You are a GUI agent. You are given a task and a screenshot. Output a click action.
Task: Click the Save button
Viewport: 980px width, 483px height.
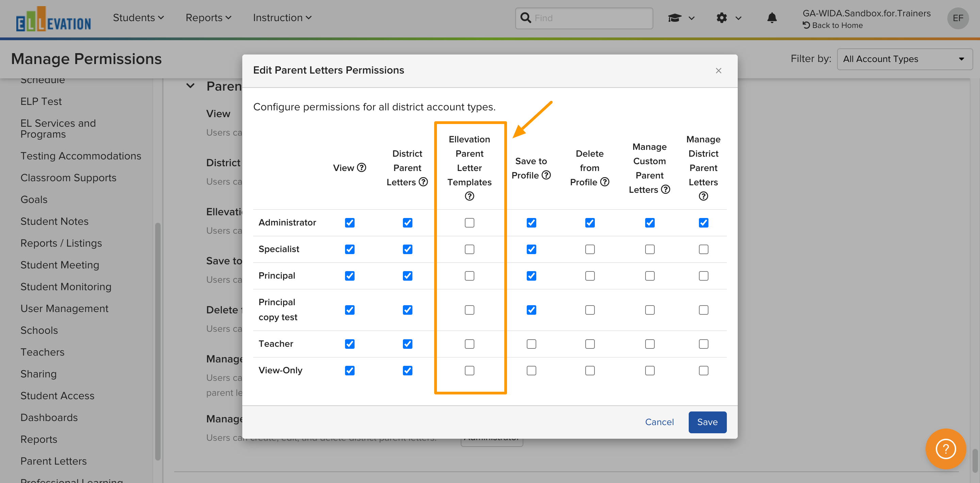[x=707, y=422]
